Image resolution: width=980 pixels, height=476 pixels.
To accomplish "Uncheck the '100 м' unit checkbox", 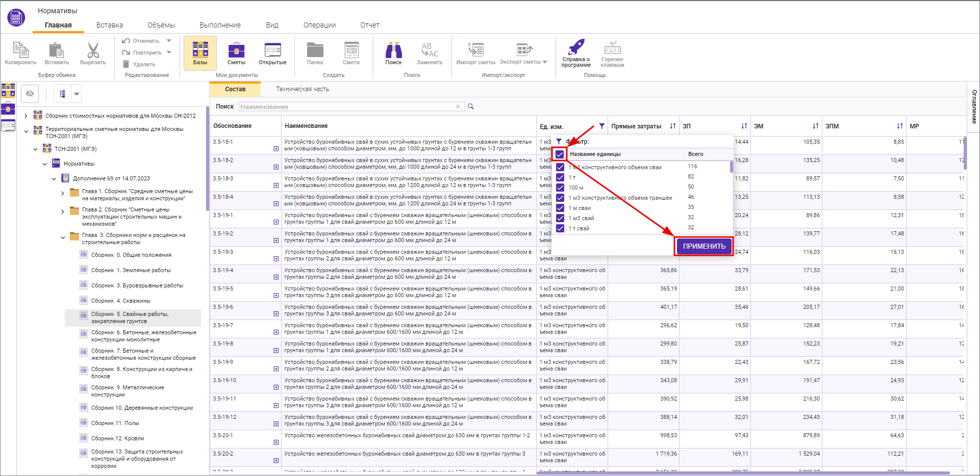I will [x=560, y=188].
